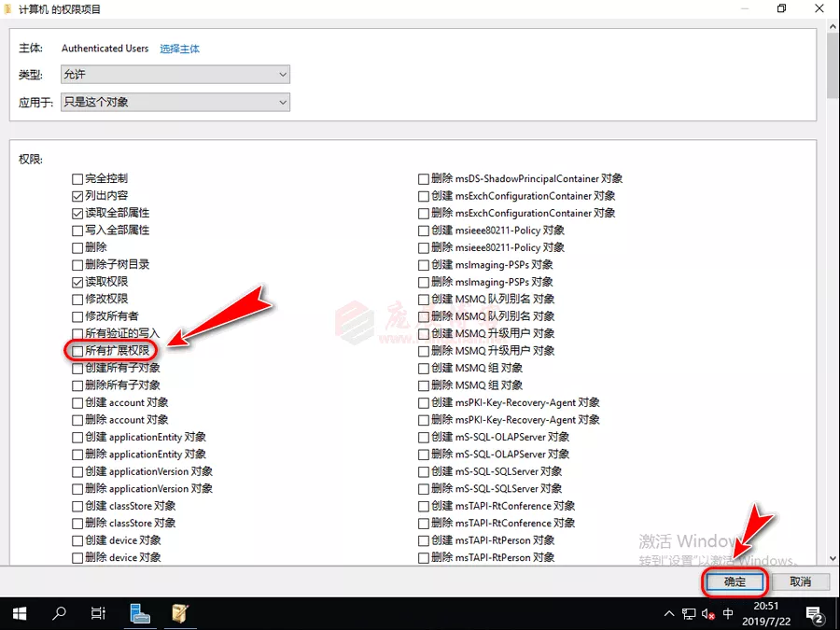Open the 应用于 dropdown list

tap(175, 102)
